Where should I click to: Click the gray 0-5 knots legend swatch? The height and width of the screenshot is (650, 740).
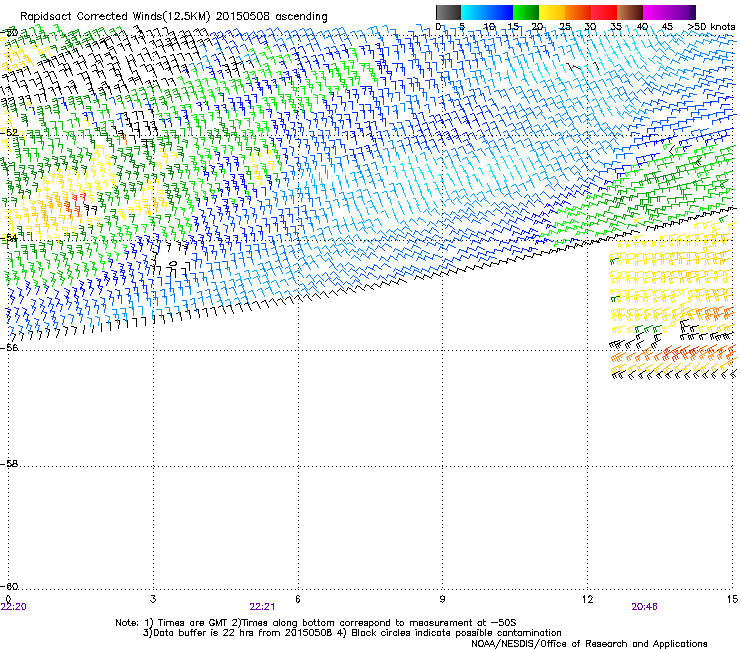[448, 12]
